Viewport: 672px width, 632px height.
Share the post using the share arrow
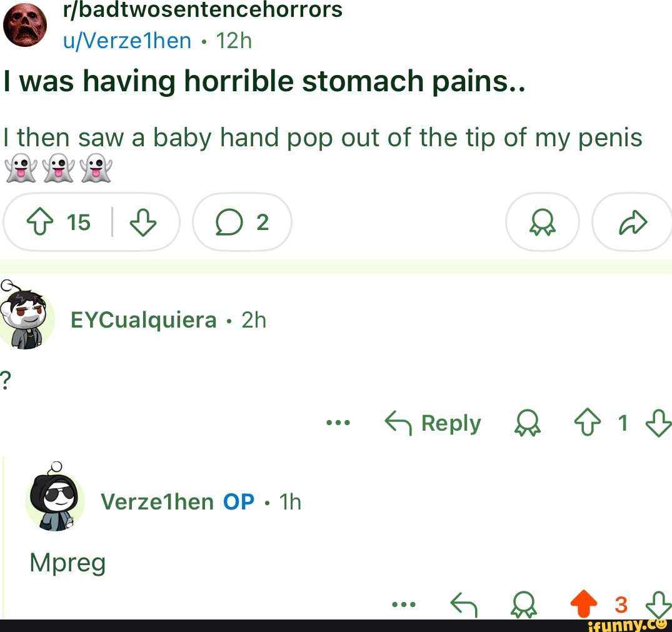[x=631, y=221]
